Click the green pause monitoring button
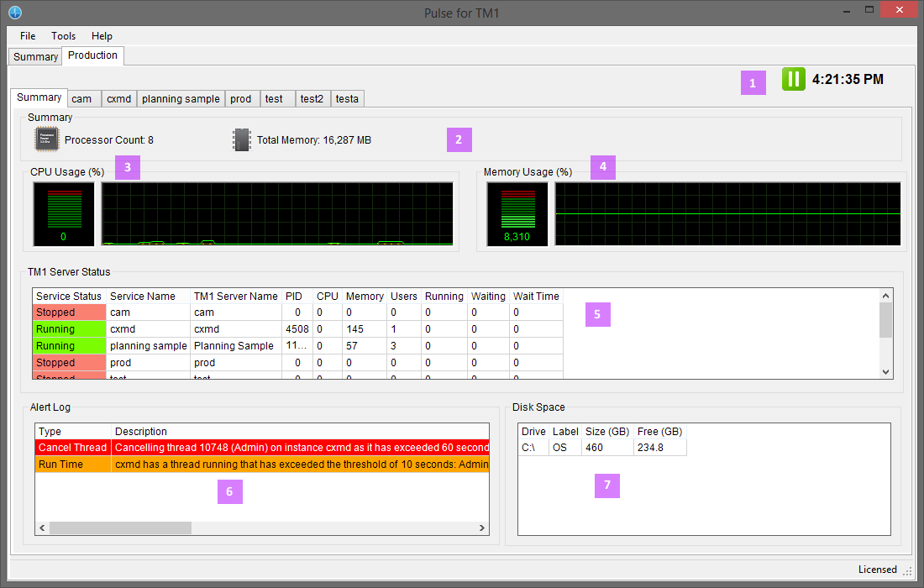 tap(794, 79)
